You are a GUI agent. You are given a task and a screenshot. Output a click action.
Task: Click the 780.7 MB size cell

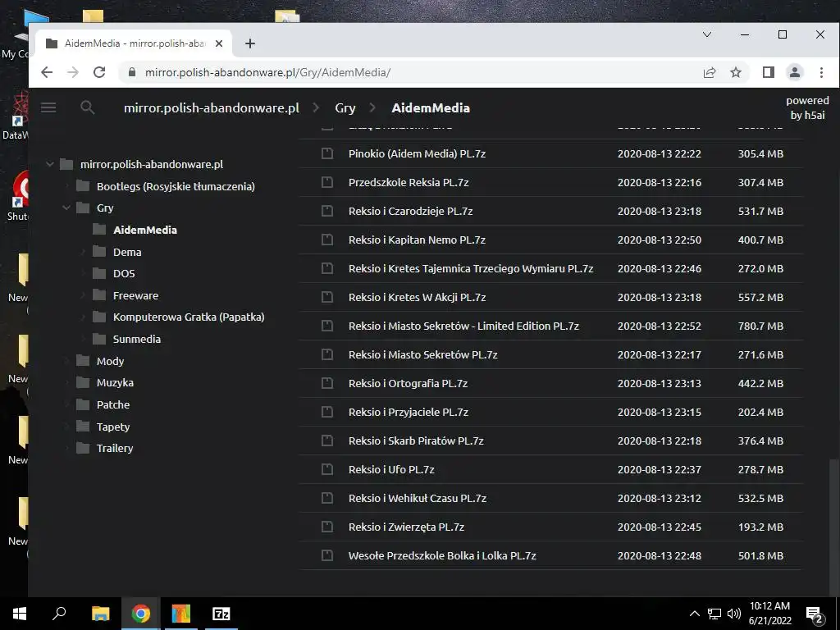click(x=760, y=326)
